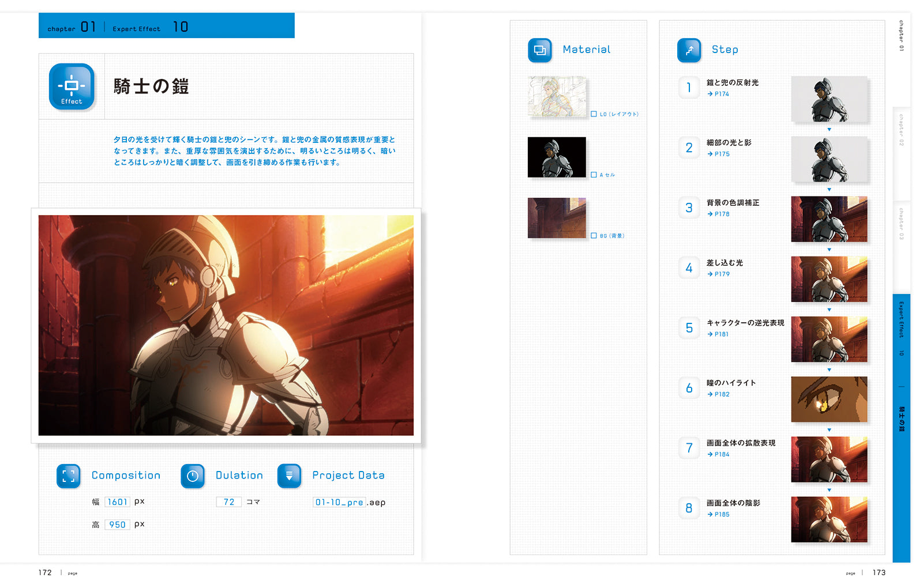This screenshot has height=588, width=923.
Task: Follow the P181 page link
Action: 718,334
